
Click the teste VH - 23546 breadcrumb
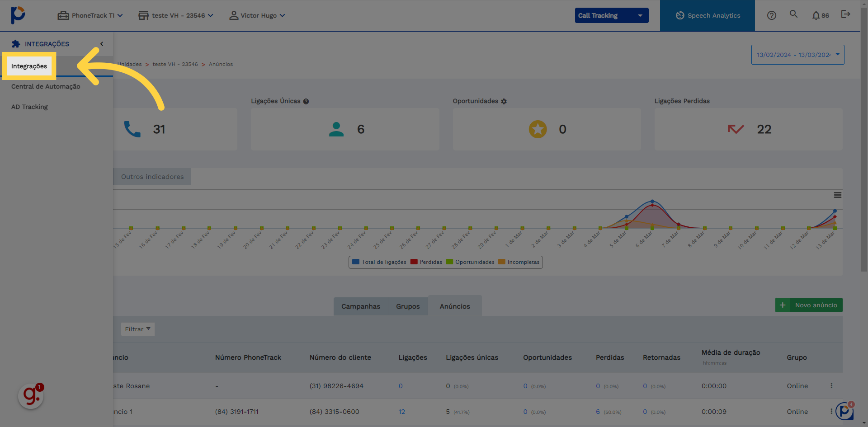175,64
